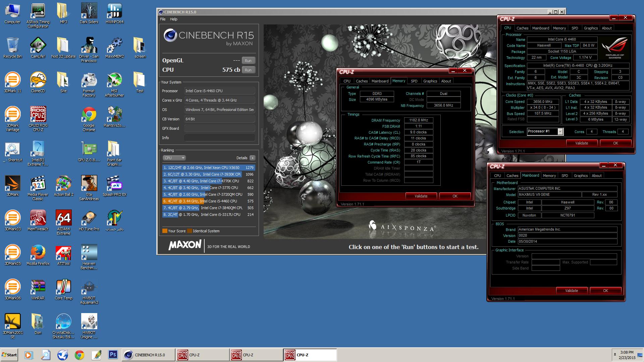Select the i7-4770K ranking entry
644x362 pixels.
coord(209,181)
